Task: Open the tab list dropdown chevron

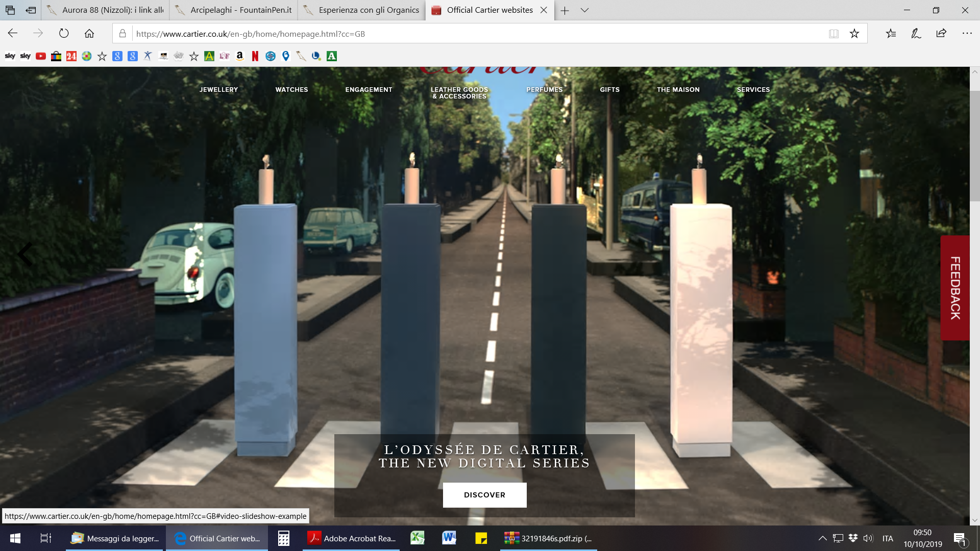Action: (x=585, y=10)
